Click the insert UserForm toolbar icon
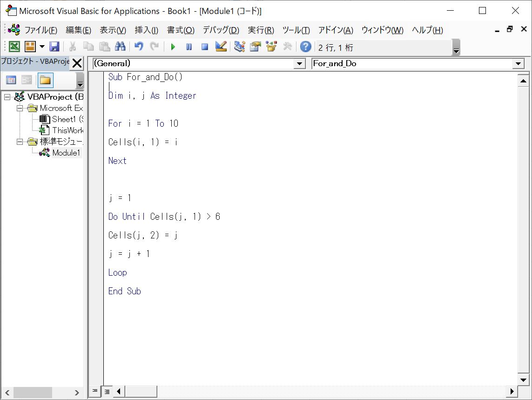 tap(30, 47)
